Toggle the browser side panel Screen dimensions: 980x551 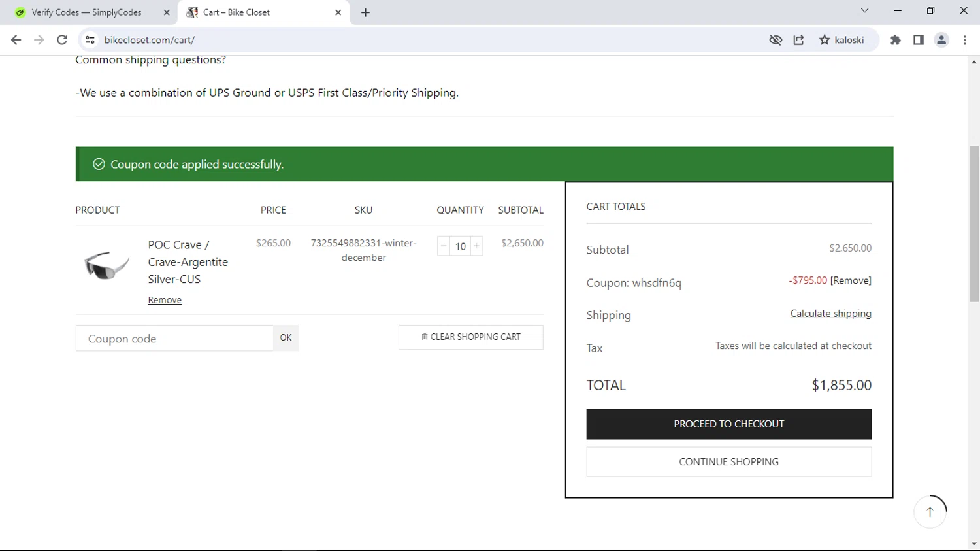tap(918, 40)
